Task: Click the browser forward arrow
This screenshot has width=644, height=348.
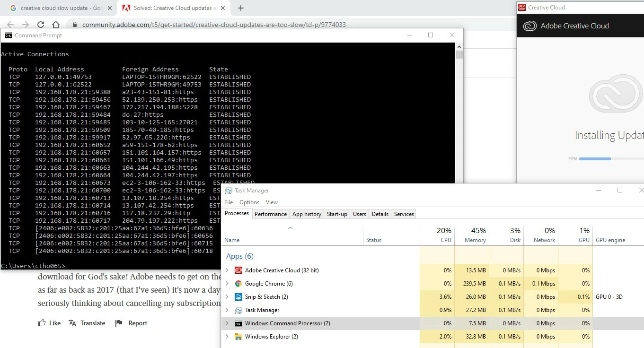Action: pyautogui.click(x=26, y=25)
